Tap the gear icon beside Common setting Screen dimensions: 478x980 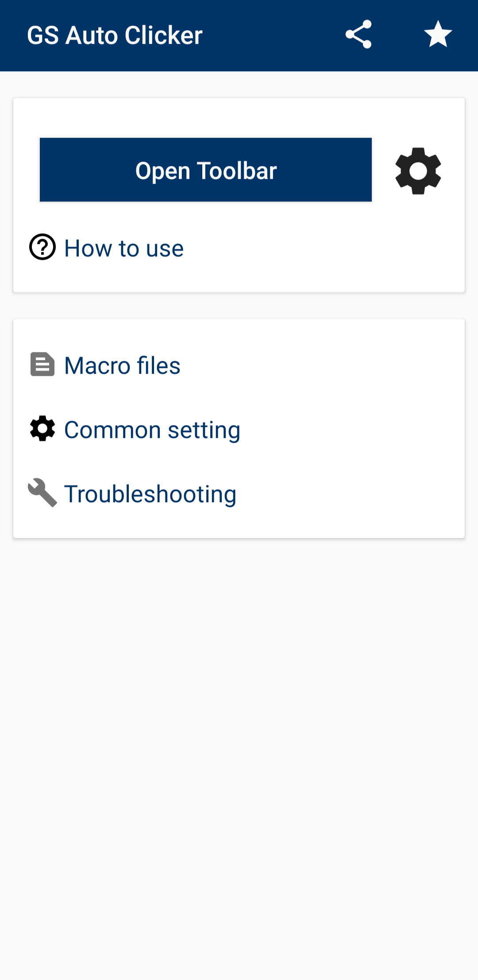(42, 429)
